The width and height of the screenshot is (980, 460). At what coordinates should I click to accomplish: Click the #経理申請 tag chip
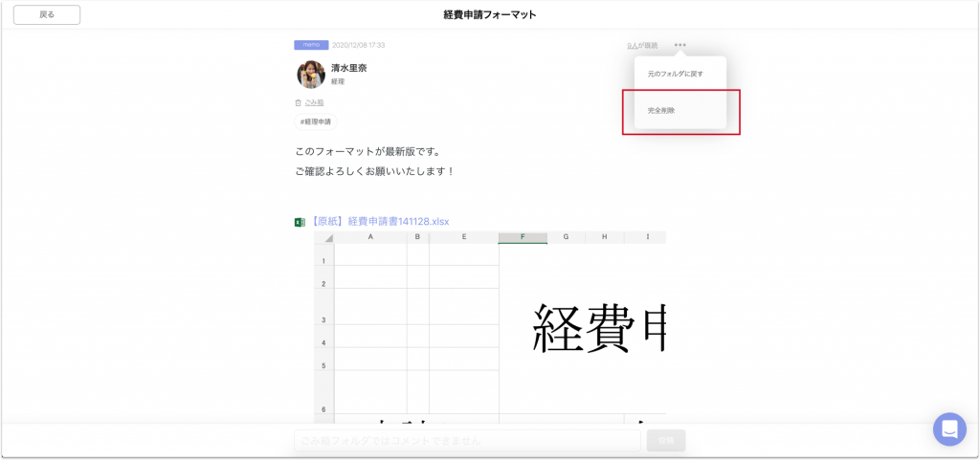click(x=316, y=122)
